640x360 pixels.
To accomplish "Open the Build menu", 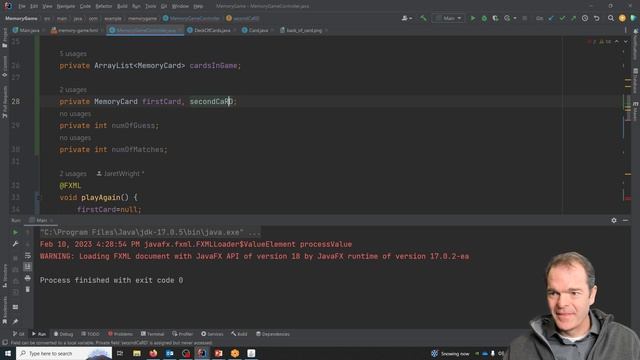I will click(x=122, y=6).
